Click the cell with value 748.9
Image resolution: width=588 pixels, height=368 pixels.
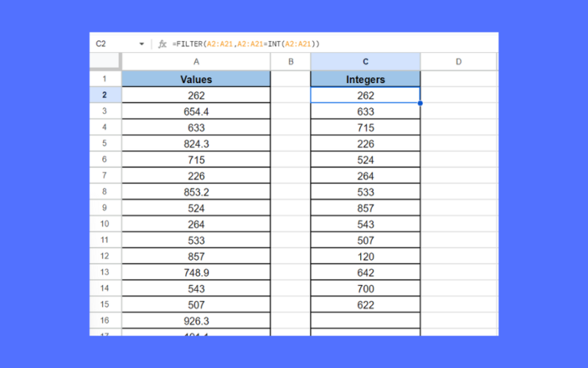point(196,272)
